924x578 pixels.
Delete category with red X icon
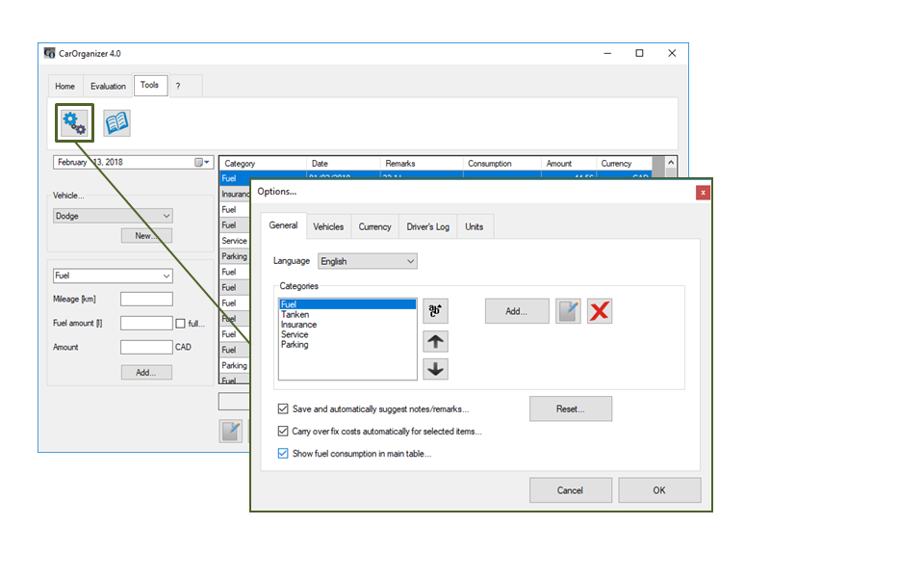pyautogui.click(x=600, y=310)
